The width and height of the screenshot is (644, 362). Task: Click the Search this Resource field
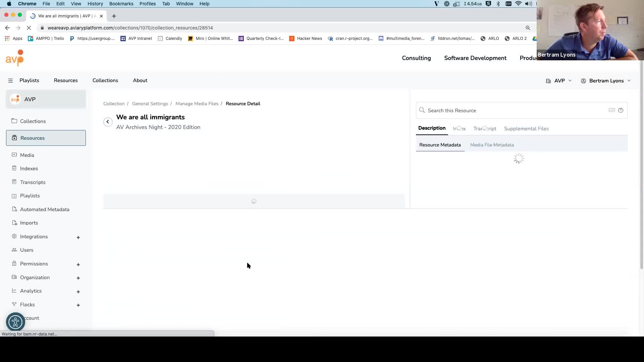[x=517, y=110]
